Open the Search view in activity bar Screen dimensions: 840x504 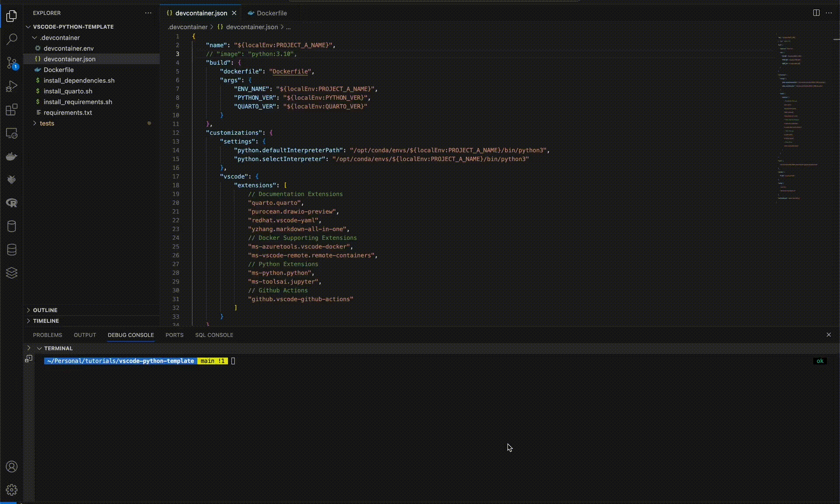[x=12, y=39]
